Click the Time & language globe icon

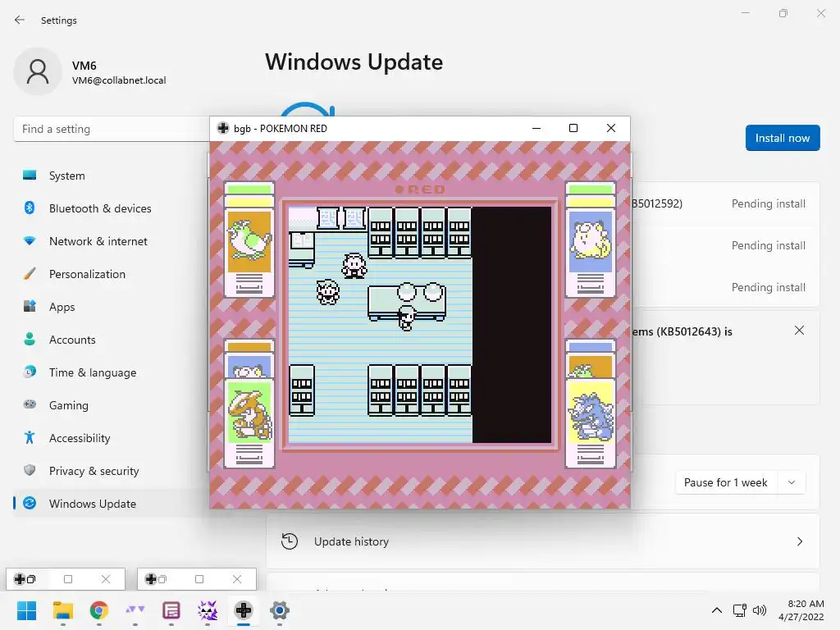(x=30, y=372)
